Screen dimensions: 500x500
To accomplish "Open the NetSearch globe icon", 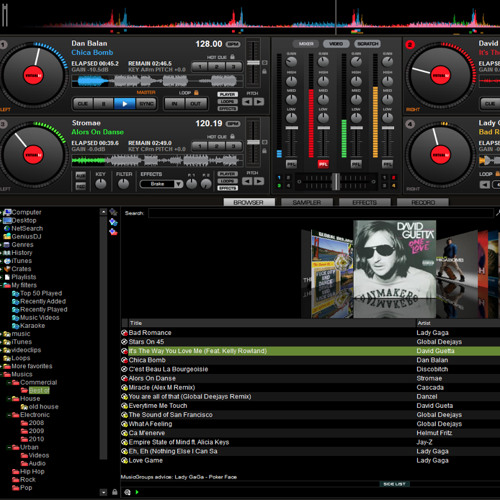I will (x=7, y=228).
